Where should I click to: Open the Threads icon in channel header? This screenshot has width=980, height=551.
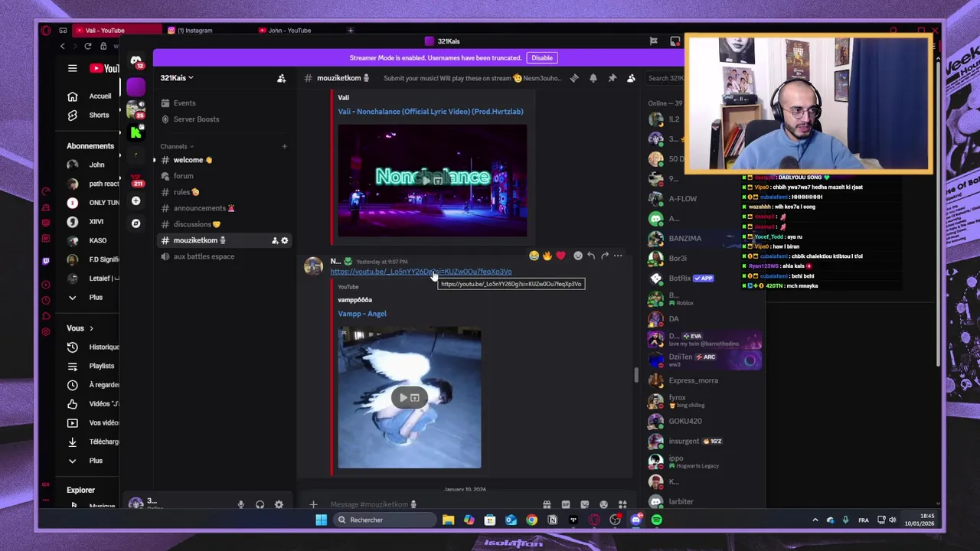pos(574,78)
